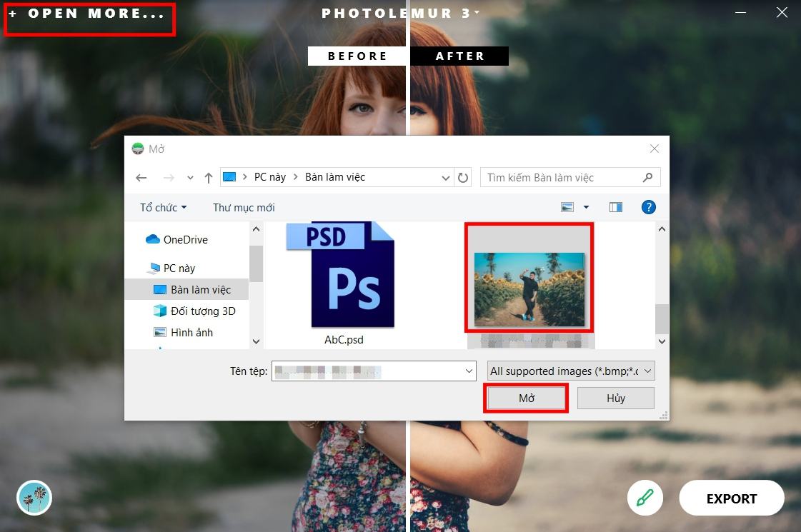Click navigation pane scroll up arrow
Screen dimensions: 801x532
(256, 229)
